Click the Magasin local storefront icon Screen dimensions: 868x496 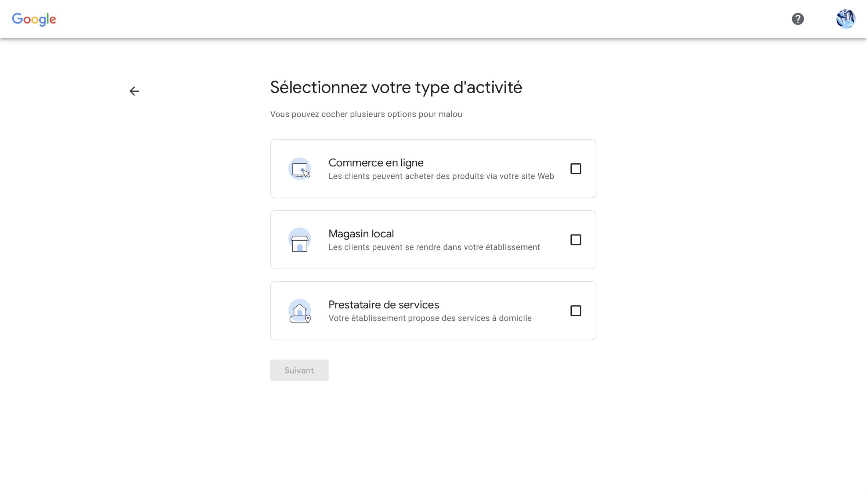tap(300, 240)
